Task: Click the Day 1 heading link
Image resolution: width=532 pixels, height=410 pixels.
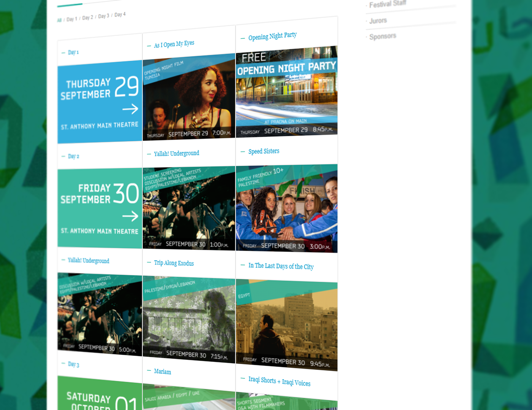Action: (x=73, y=52)
